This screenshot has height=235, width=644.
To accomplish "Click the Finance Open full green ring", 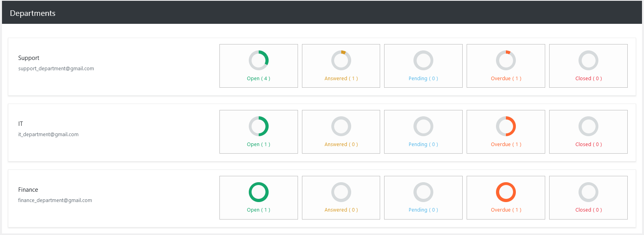I will 258,192.
